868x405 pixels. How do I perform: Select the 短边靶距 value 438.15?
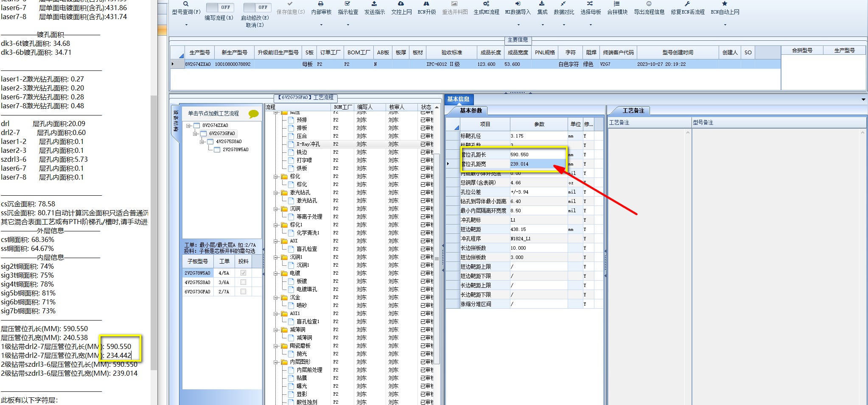tap(539, 229)
